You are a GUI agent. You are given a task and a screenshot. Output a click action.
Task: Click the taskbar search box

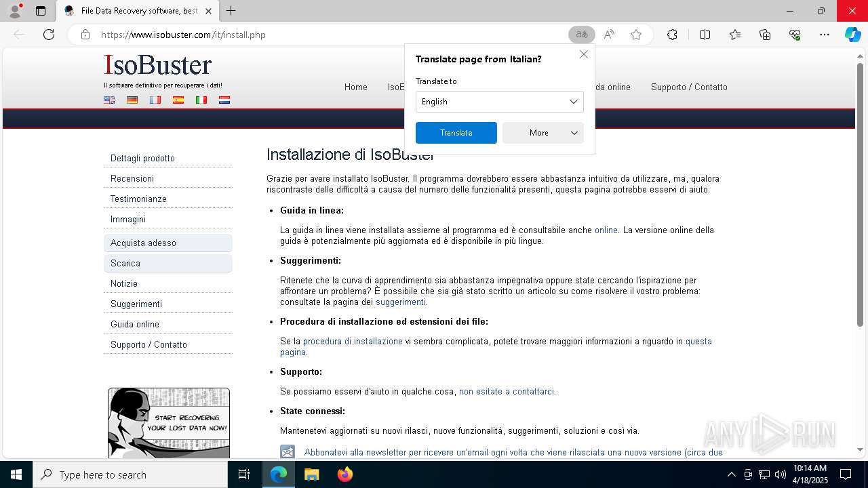pos(130,474)
